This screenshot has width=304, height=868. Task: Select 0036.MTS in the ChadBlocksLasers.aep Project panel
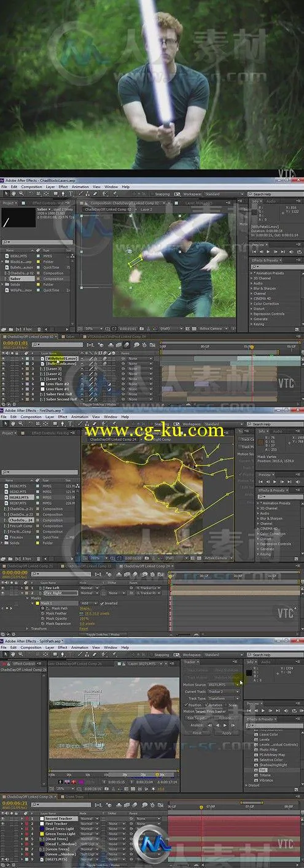[x=18, y=256]
